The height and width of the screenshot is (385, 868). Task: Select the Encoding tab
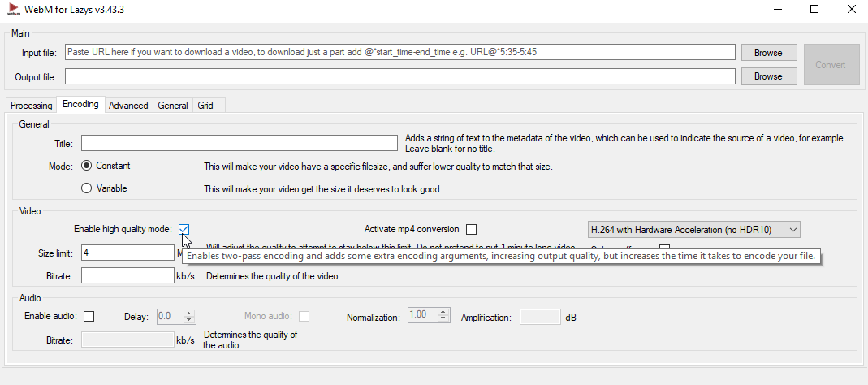coord(81,104)
